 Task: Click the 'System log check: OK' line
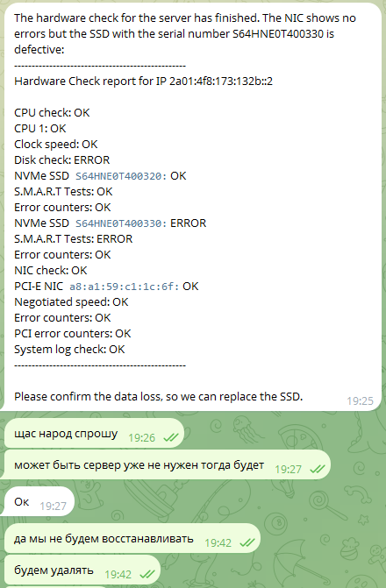point(69,349)
